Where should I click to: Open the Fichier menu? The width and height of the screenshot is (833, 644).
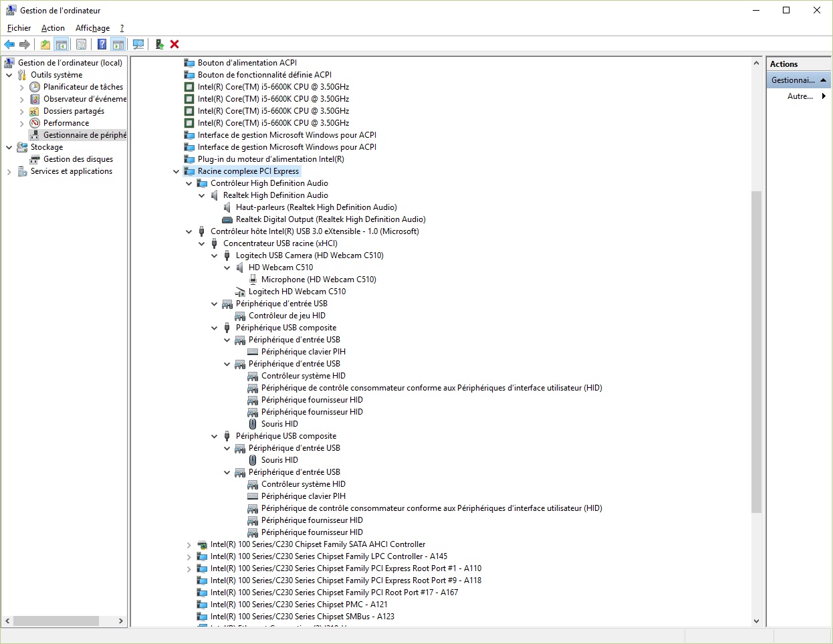(19, 28)
